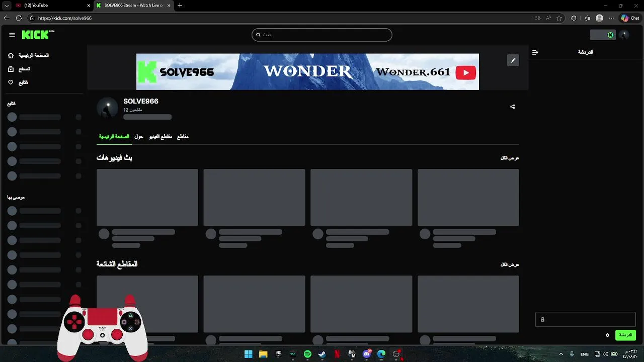Screen dimensions: 644x362
Task: Click عرض الكل beside المقاطع الشائعة
Action: (x=510, y=264)
